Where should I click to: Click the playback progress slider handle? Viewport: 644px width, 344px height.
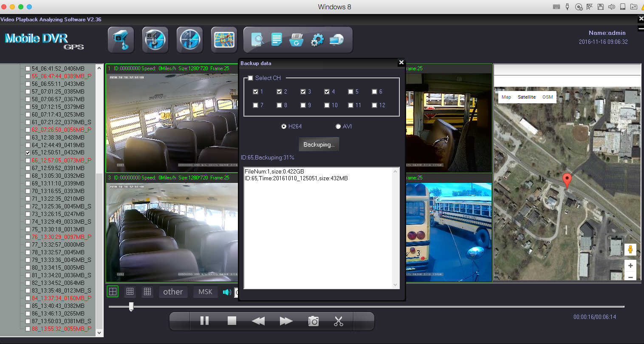pyautogui.click(x=131, y=307)
